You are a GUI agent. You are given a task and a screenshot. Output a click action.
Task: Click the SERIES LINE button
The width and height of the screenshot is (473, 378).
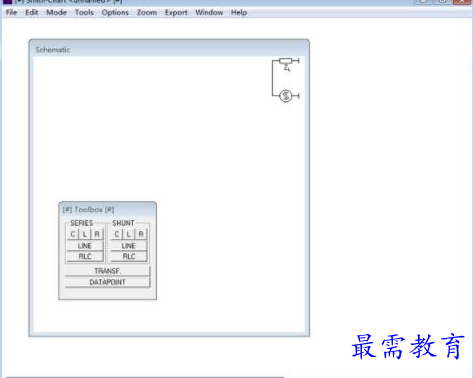(85, 246)
